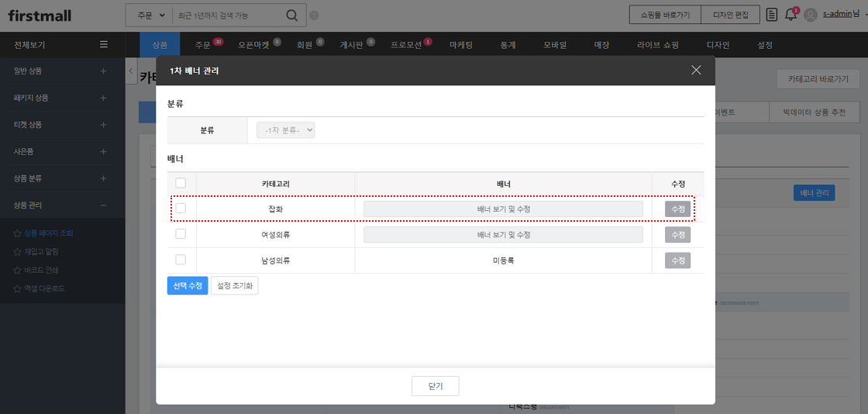Click 수정 button for 여성의류
Screen dimensions: 868x414
[677, 235]
